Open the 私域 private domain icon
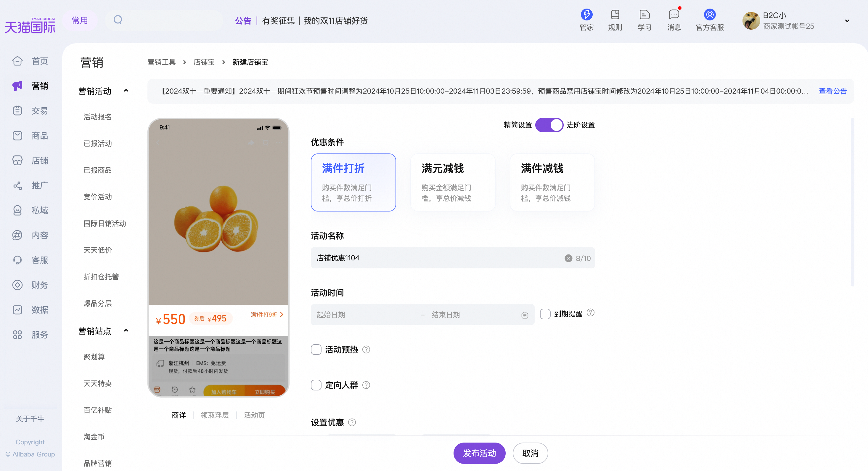The width and height of the screenshot is (868, 471). pyautogui.click(x=17, y=210)
